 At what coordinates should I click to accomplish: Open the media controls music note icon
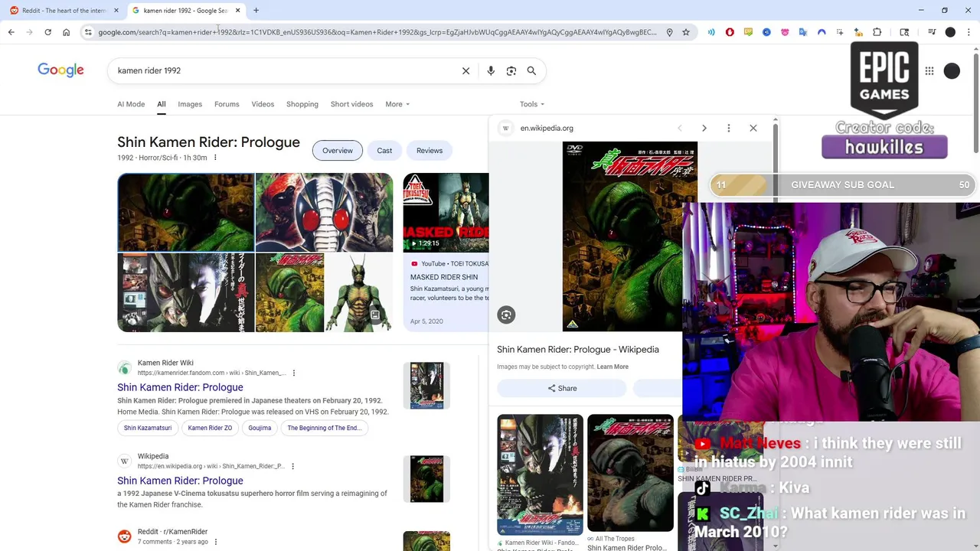932,32
